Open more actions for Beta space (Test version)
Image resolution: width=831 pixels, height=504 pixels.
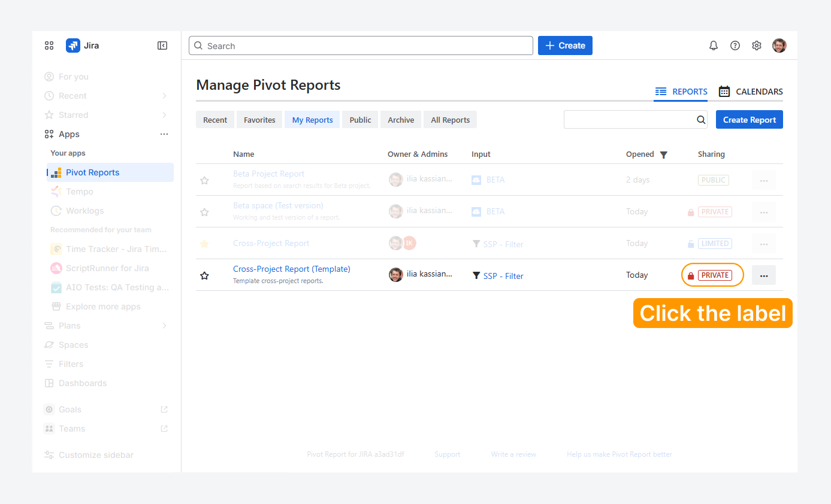[x=764, y=212]
